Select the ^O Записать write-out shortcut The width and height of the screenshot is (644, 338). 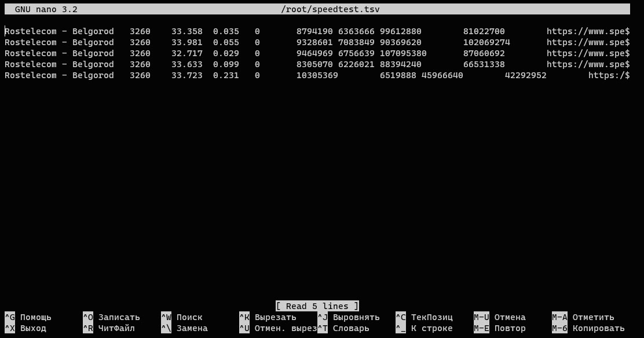[x=111, y=317]
